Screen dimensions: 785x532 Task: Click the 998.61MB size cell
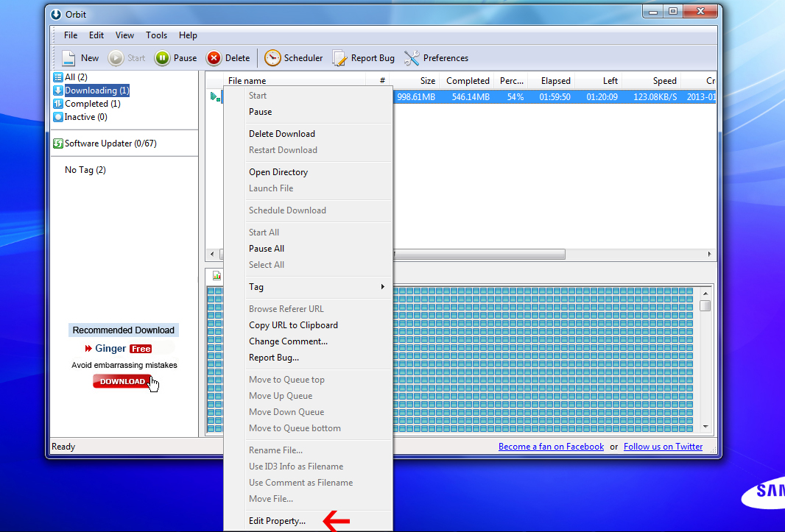point(416,97)
